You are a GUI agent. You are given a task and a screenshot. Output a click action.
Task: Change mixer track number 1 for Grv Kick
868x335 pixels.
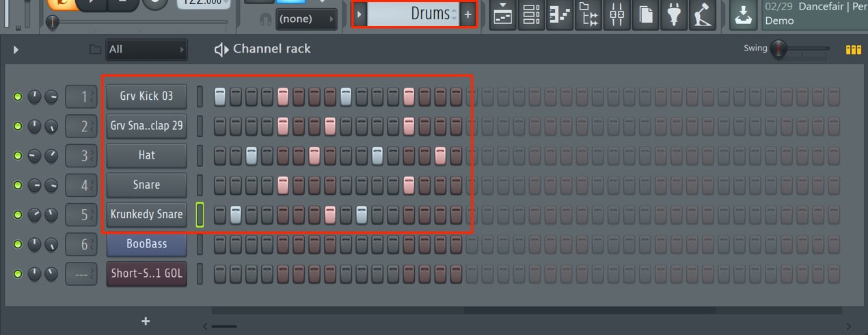(x=81, y=96)
